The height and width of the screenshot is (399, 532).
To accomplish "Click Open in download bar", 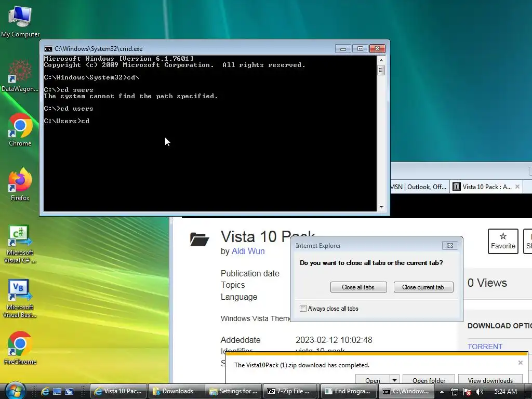I will pos(373,380).
